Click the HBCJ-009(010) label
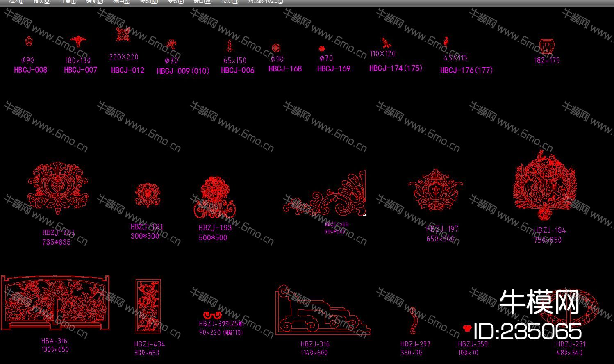This screenshot has width=614, height=364. (x=183, y=71)
